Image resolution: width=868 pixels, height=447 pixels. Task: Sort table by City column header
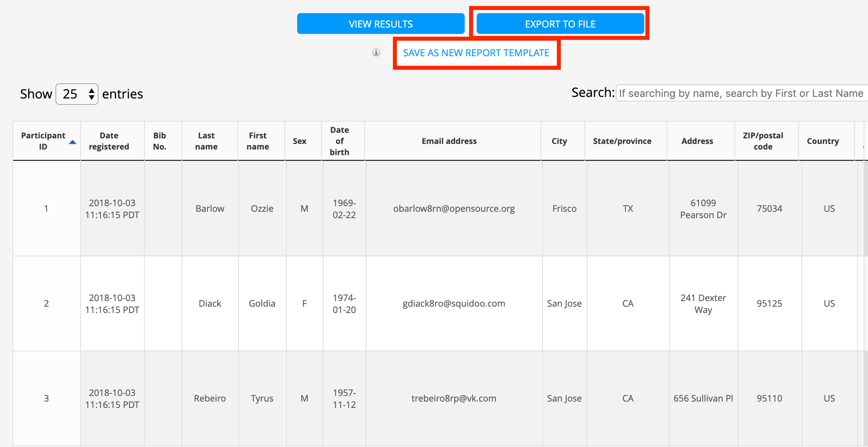(559, 141)
